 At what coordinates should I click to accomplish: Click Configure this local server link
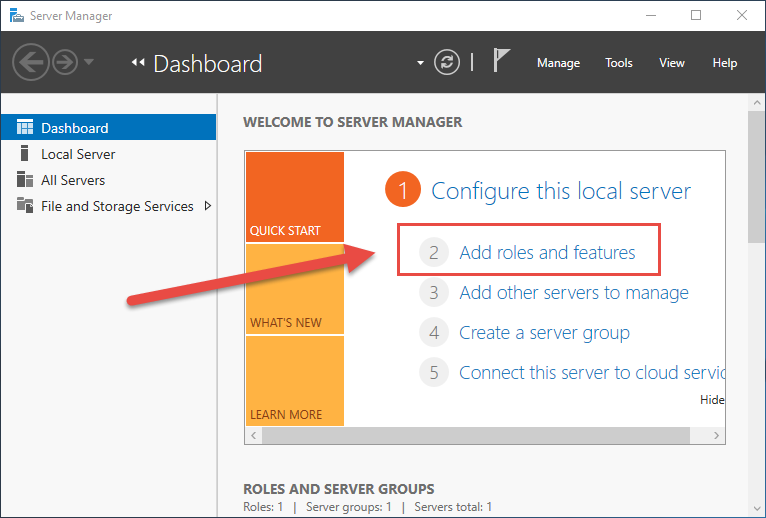pyautogui.click(x=561, y=191)
